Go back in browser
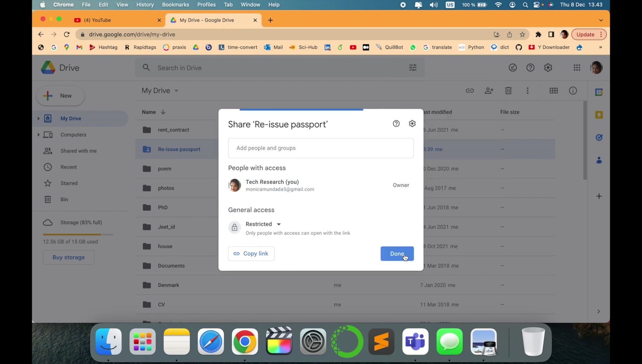The image size is (642, 364). (x=41, y=34)
